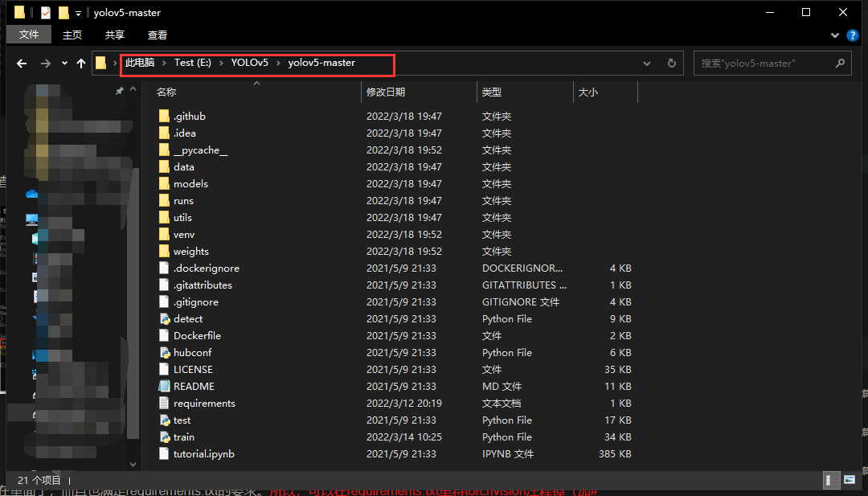Click the 21 个项目 status bar text
This screenshot has height=496, width=868.
tap(39, 480)
